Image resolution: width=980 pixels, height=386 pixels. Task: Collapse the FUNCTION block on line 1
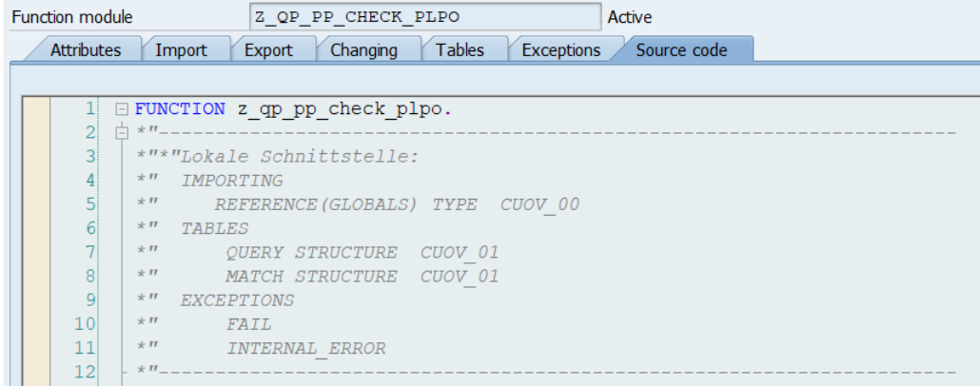[x=121, y=109]
